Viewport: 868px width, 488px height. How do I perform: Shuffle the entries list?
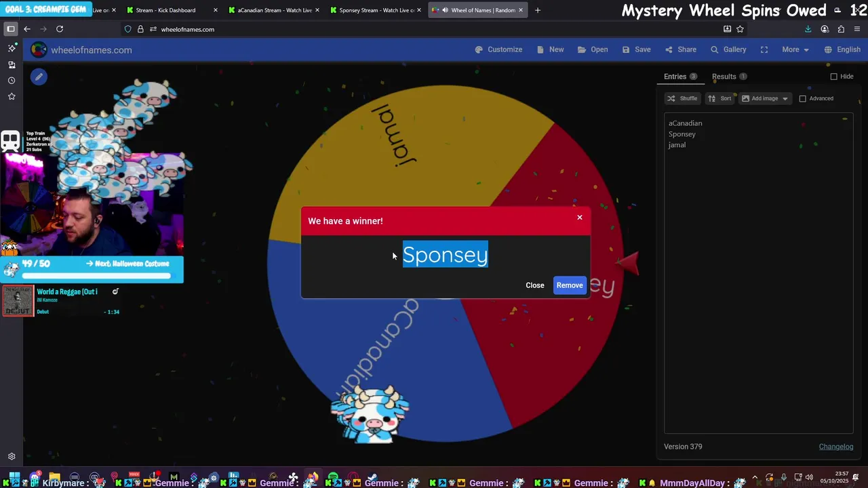pyautogui.click(x=682, y=98)
